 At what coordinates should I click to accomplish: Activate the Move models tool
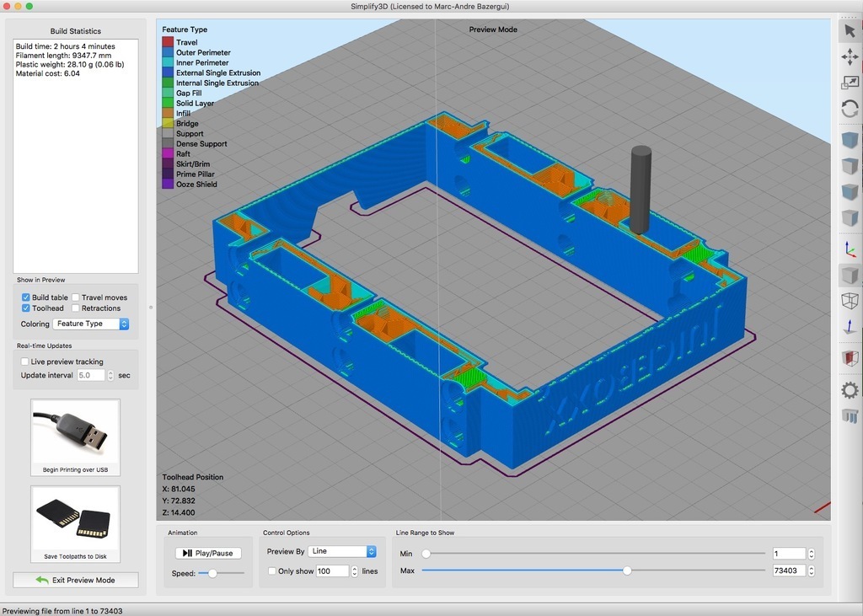click(850, 57)
